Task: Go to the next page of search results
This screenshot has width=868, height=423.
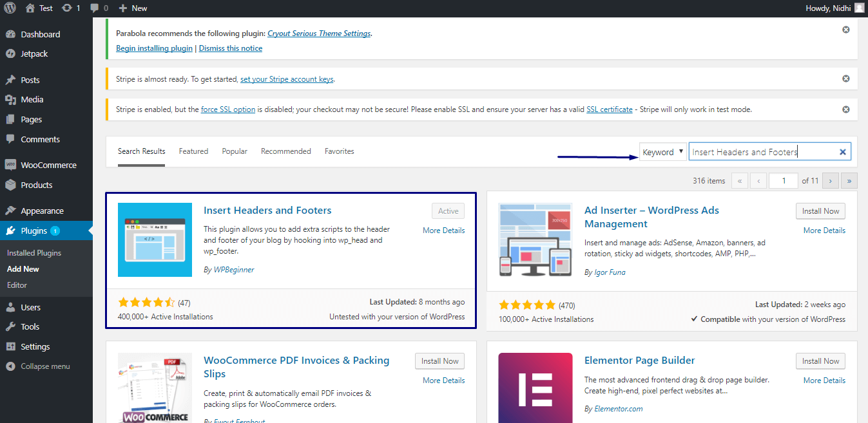Action: pos(830,181)
